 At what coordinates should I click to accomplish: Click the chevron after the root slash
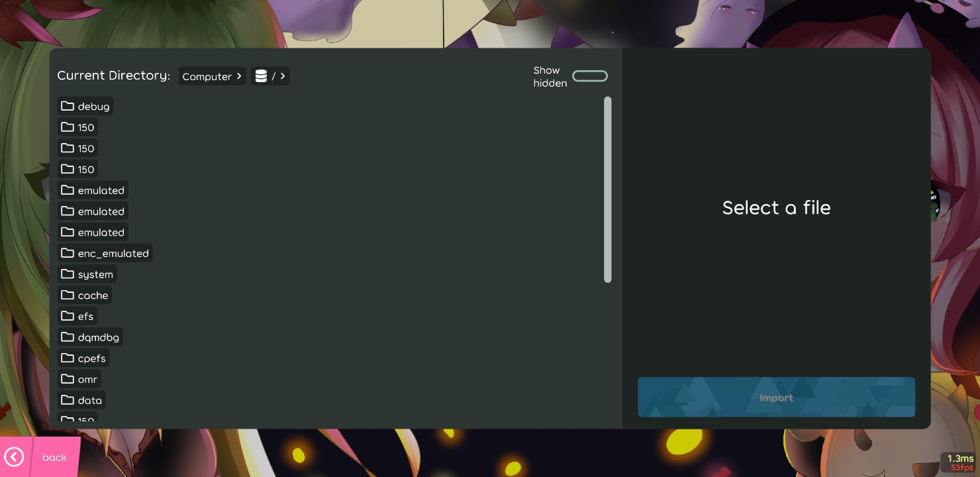(282, 76)
